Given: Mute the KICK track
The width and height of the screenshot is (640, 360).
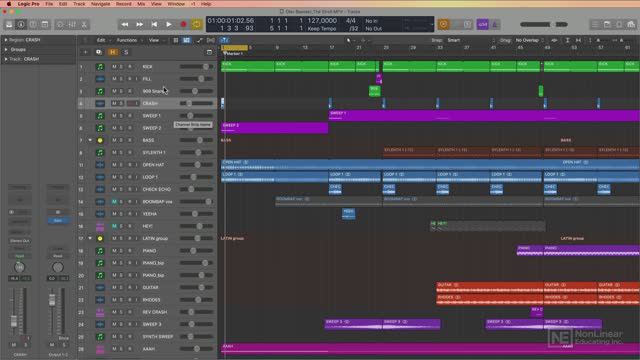Looking at the screenshot, I should 114,67.
